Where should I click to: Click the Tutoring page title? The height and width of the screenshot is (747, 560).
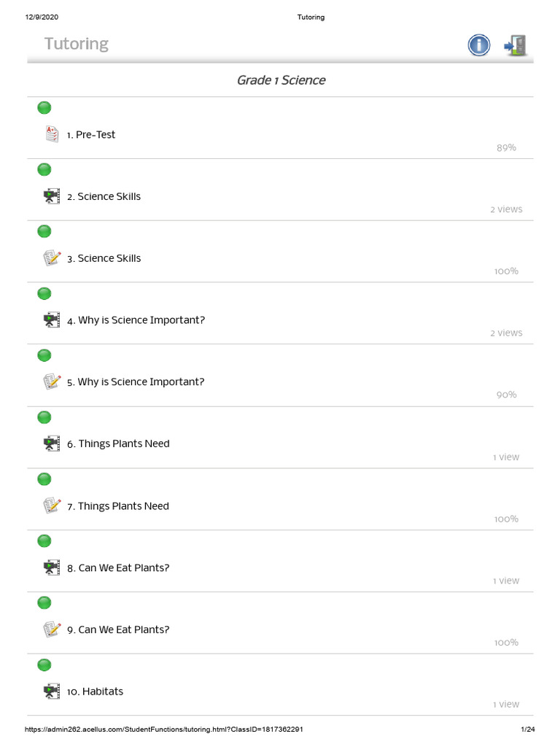(x=77, y=44)
